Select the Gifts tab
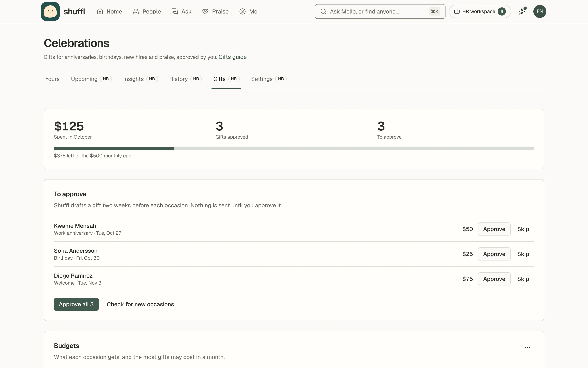588x368 pixels. coord(226,79)
